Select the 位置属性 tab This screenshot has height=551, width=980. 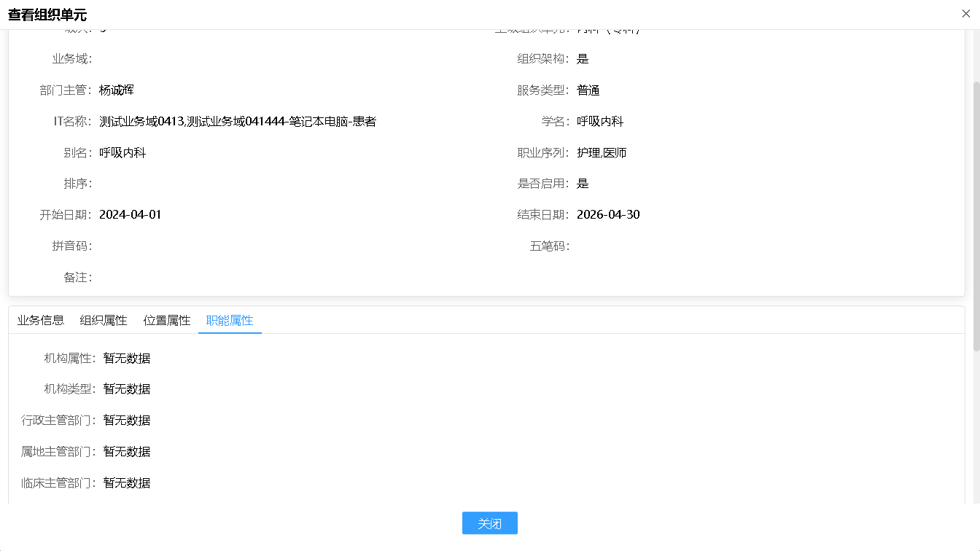[166, 319]
